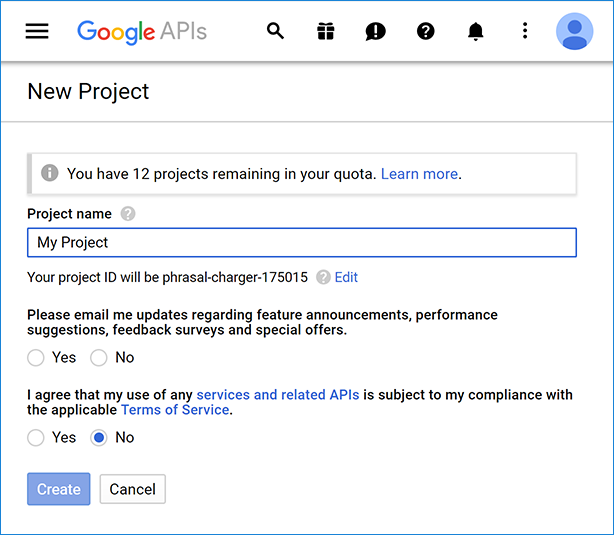Select Yes for email updates
The width and height of the screenshot is (614, 535).
36,357
